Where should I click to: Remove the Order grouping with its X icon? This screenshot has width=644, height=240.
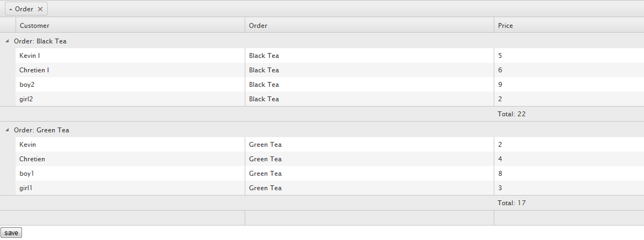40,9
